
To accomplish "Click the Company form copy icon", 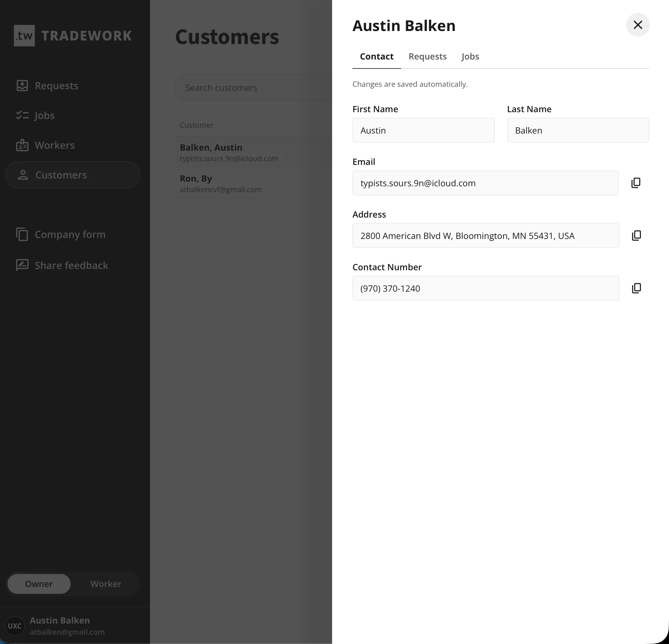I will 22,235.
